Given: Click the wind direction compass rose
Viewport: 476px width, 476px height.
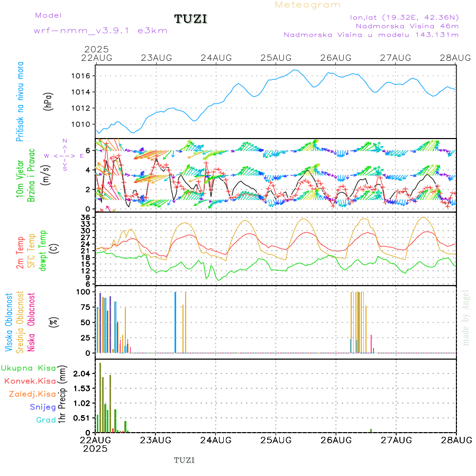Looking at the screenshot, I should 64,155.
